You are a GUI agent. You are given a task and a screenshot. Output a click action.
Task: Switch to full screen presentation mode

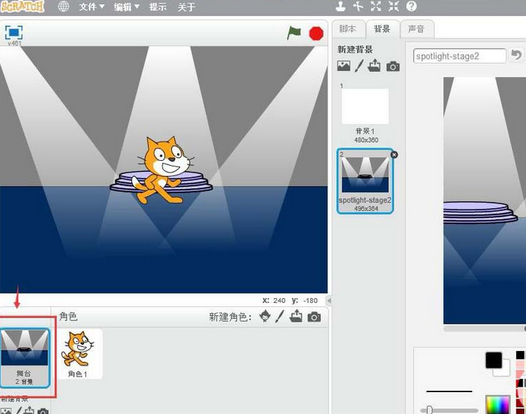click(x=14, y=33)
